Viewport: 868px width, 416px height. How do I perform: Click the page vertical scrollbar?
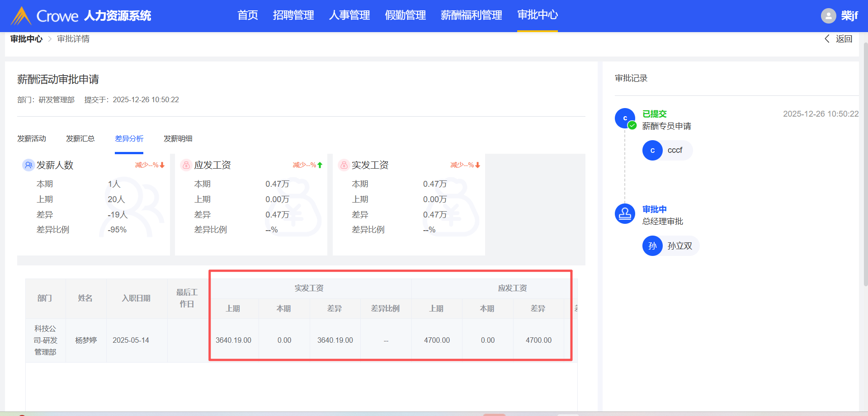(x=865, y=163)
